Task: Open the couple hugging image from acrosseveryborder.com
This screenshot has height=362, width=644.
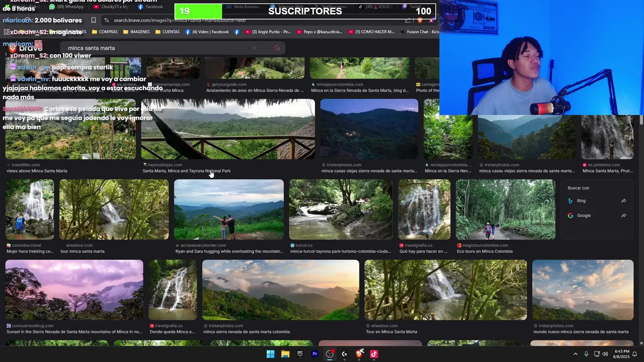Action: click(229, 209)
